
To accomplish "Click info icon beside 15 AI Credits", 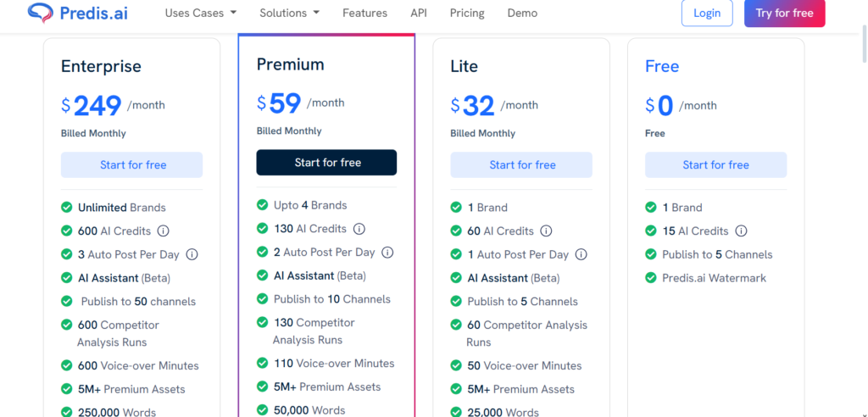I will 741,231.
